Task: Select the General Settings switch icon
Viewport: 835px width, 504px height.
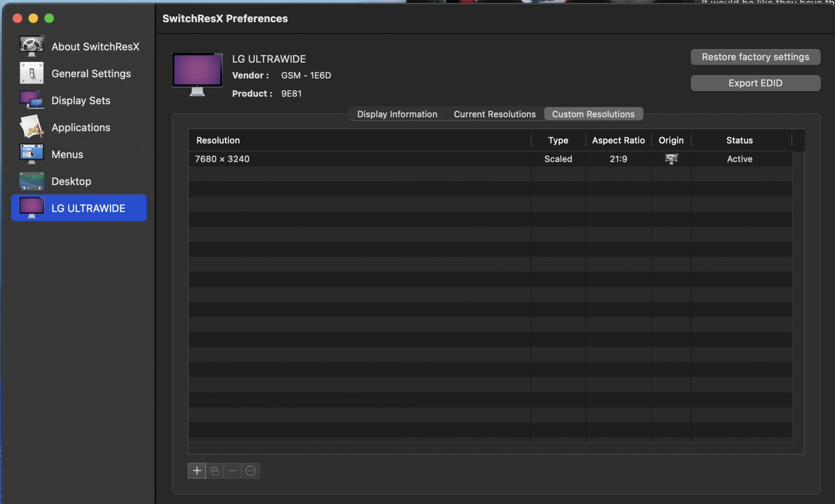Action: click(31, 73)
